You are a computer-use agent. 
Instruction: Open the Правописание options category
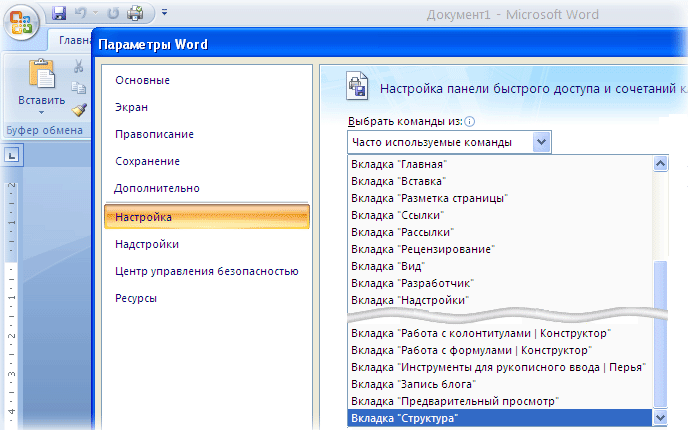[154, 134]
